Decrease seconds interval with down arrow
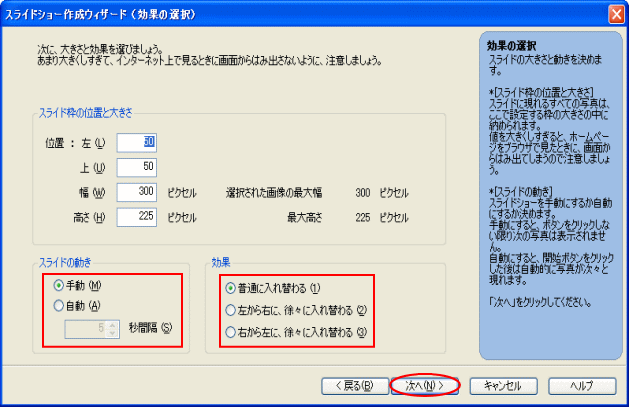 coord(113,333)
